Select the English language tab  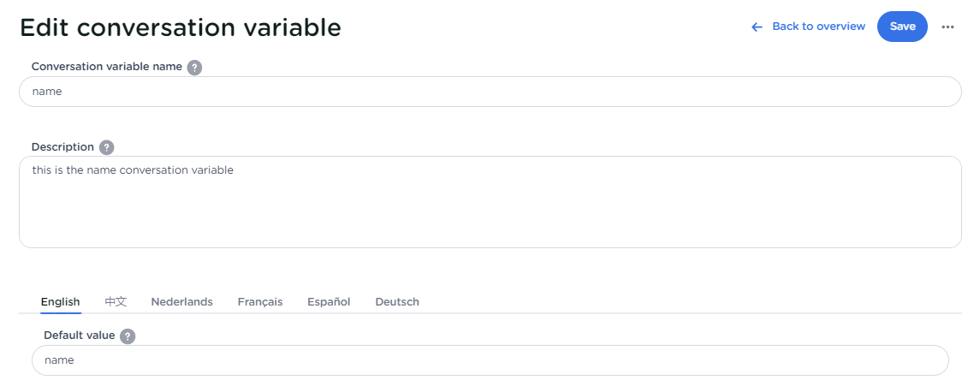60,302
